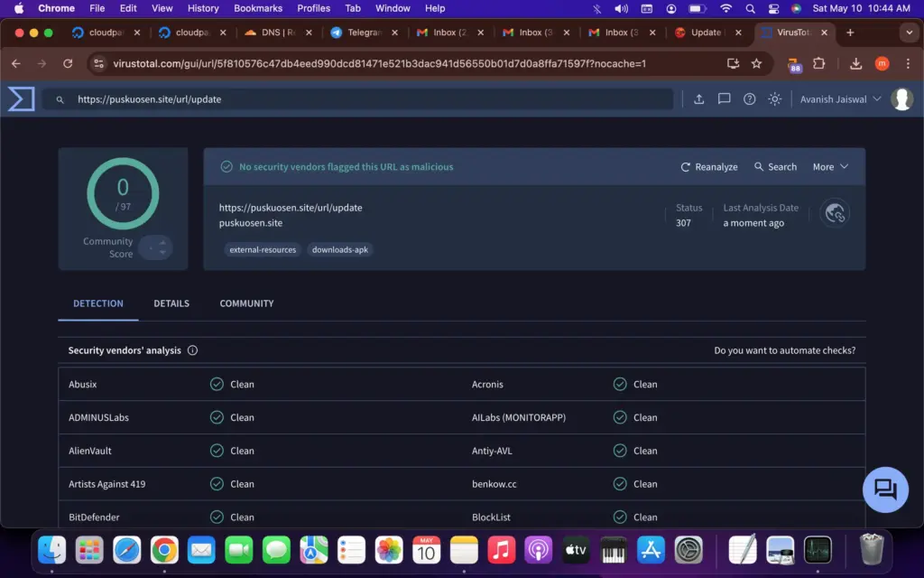Screen dimensions: 924x578
Task: Click the Chrome profile avatar 'm'
Action: (x=882, y=64)
